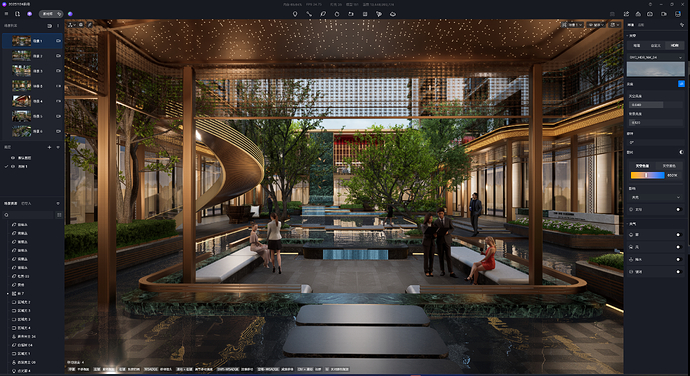Screen dimensions: 690x376
Task: Open the middle dropdown at the viewport's top-right
Action: click(x=597, y=25)
